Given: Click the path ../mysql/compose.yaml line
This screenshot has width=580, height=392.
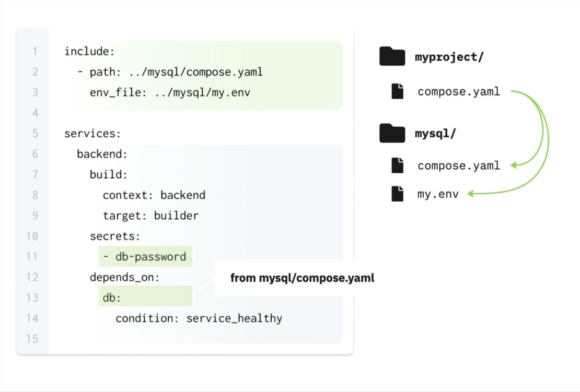Looking at the screenshot, I should [x=170, y=72].
